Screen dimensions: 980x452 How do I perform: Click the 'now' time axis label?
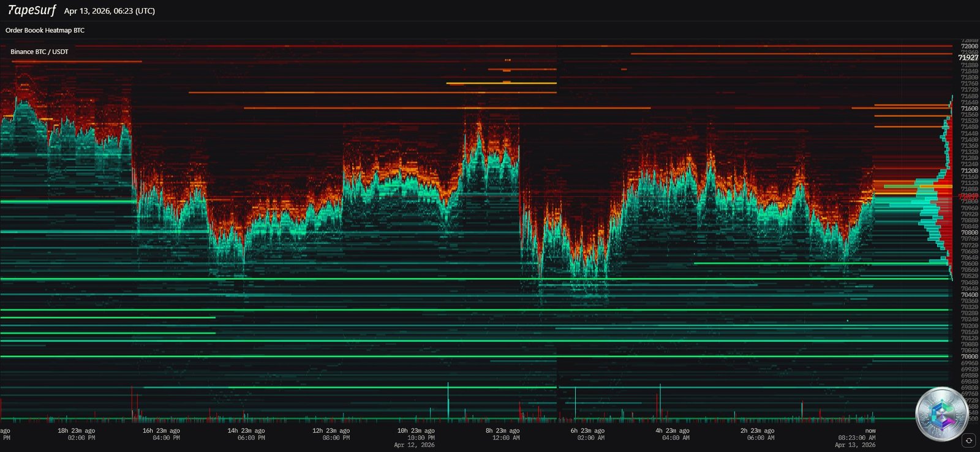coord(870,431)
